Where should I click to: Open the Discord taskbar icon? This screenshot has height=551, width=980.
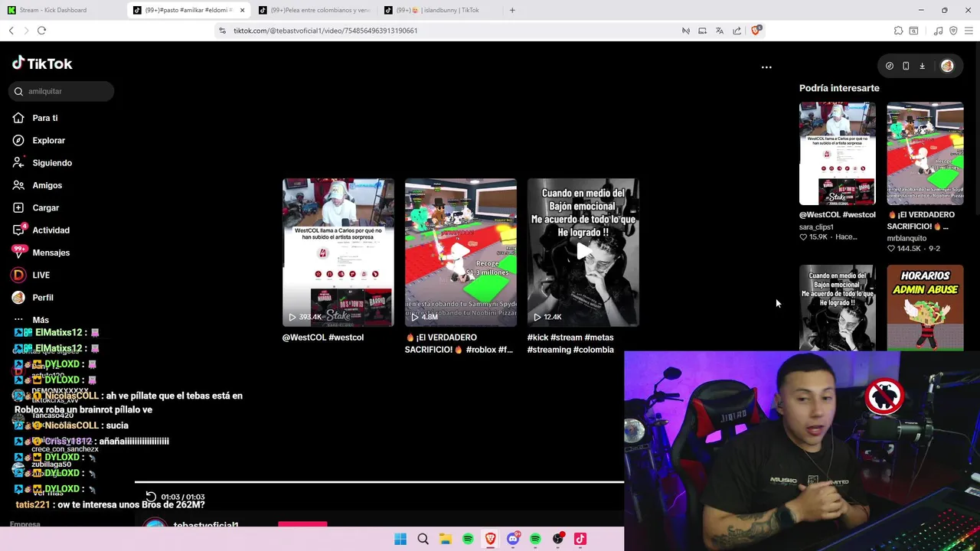click(x=513, y=539)
